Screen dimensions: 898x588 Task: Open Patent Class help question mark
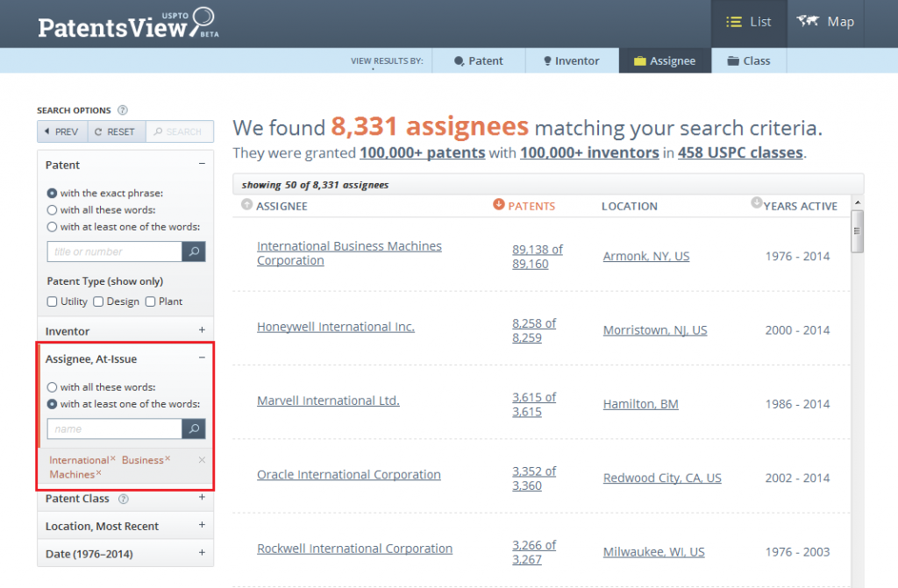coord(123,499)
